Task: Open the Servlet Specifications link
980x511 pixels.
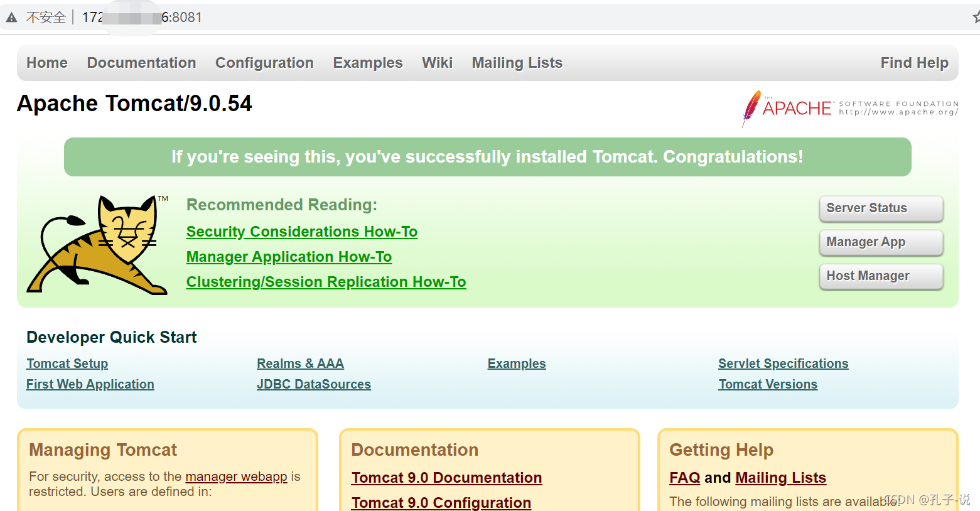Action: 783,363
